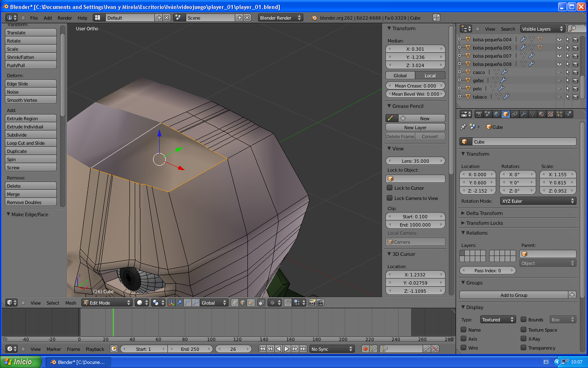Enable Lock to Cursor checkbox

tap(390, 188)
